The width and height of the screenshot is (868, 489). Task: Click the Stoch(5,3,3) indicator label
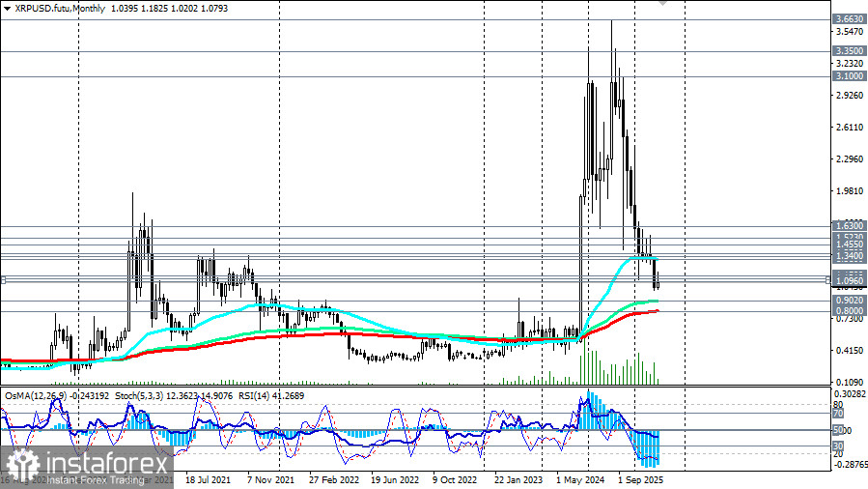coord(139,396)
